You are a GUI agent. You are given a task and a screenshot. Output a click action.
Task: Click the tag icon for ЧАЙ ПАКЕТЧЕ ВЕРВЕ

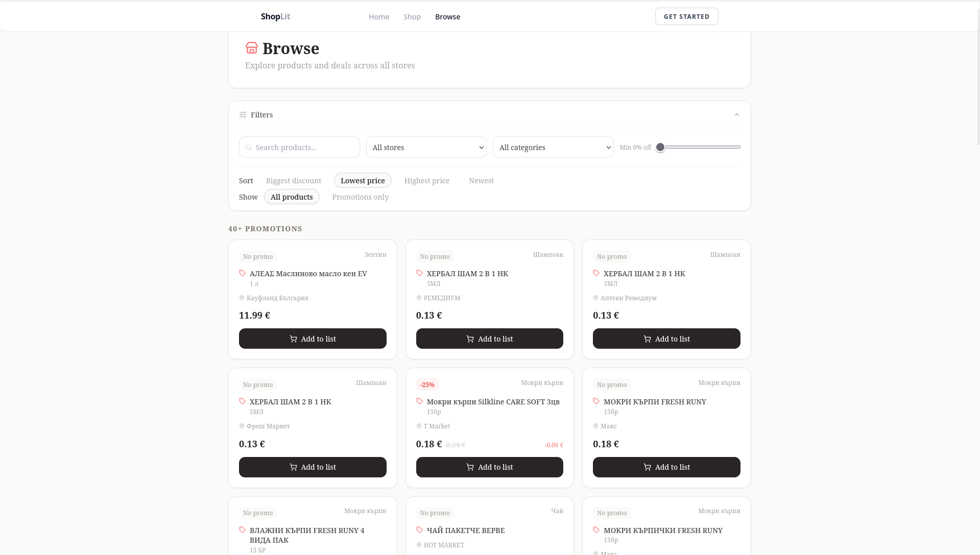419,530
